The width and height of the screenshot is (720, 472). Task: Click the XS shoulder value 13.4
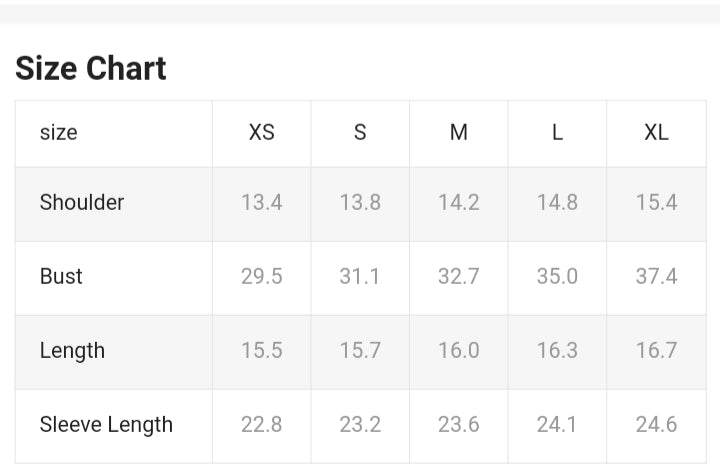point(261,202)
